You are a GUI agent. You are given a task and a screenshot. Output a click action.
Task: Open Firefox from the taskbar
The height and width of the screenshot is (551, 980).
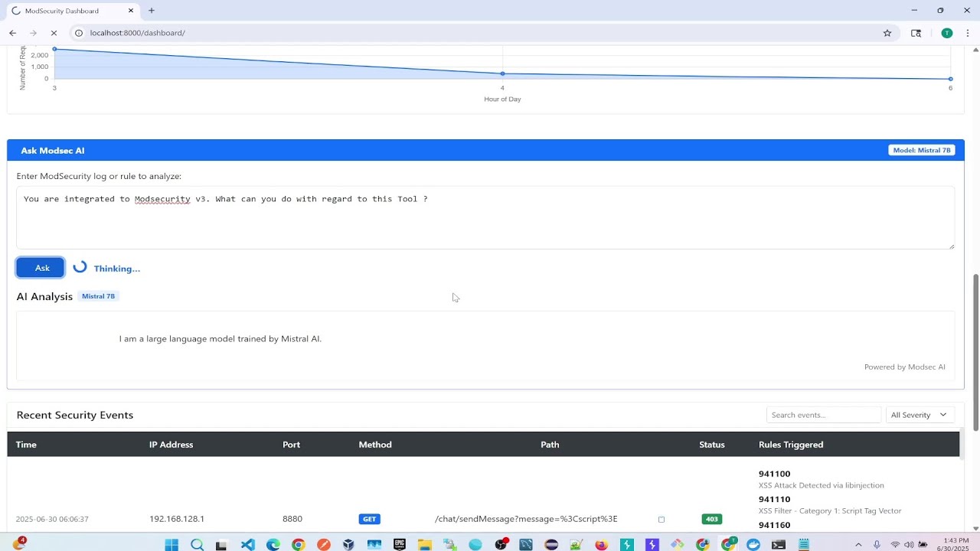pos(601,545)
